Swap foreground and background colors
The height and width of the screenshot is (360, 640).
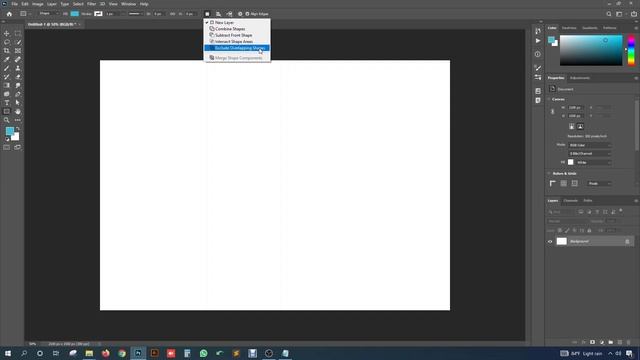18,129
